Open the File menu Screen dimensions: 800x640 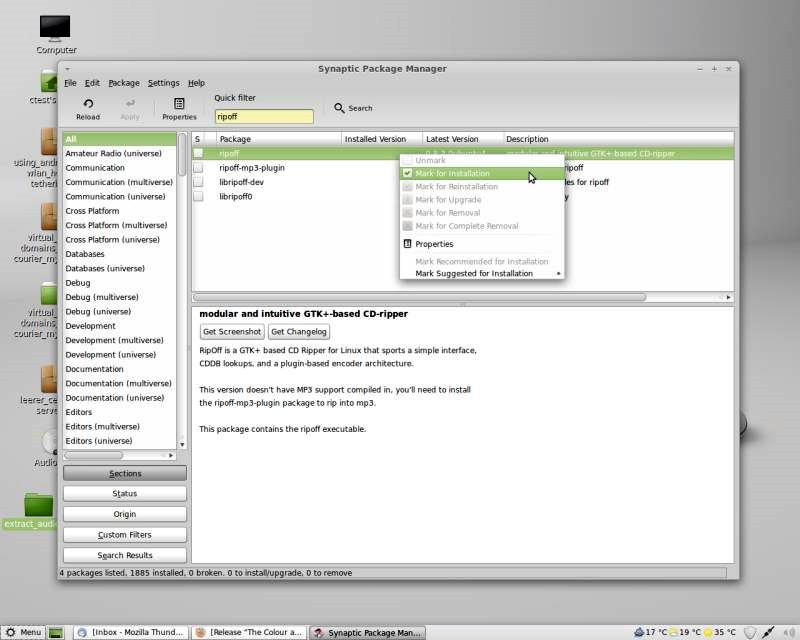tap(70, 83)
